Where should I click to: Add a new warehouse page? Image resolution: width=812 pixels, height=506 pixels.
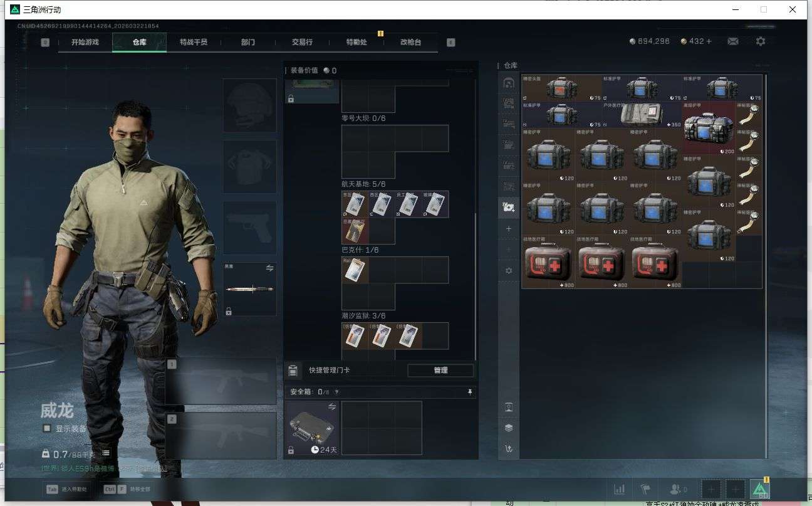[x=509, y=229]
